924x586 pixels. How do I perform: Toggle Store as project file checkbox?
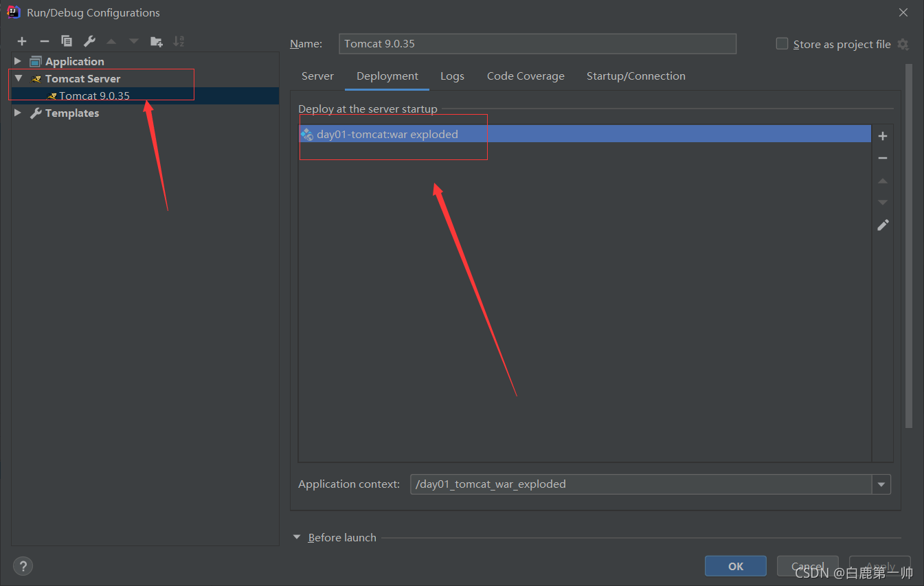click(782, 44)
